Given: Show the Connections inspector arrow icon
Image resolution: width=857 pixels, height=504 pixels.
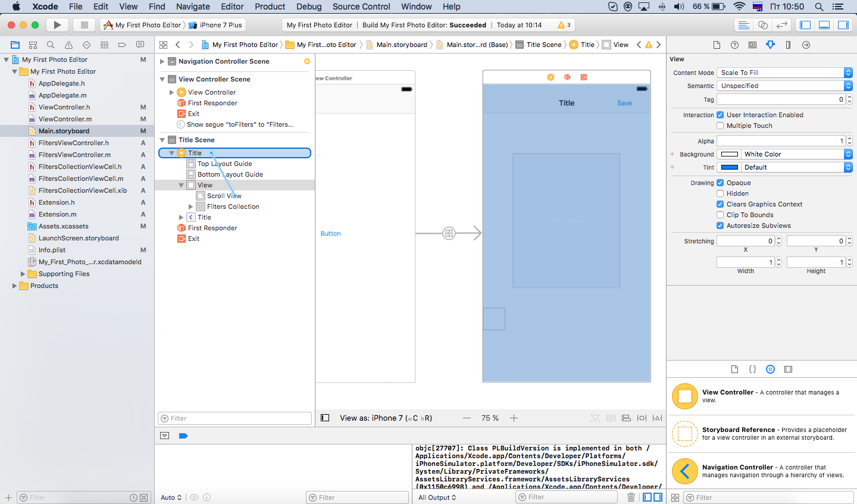Looking at the screenshot, I should click(x=806, y=45).
